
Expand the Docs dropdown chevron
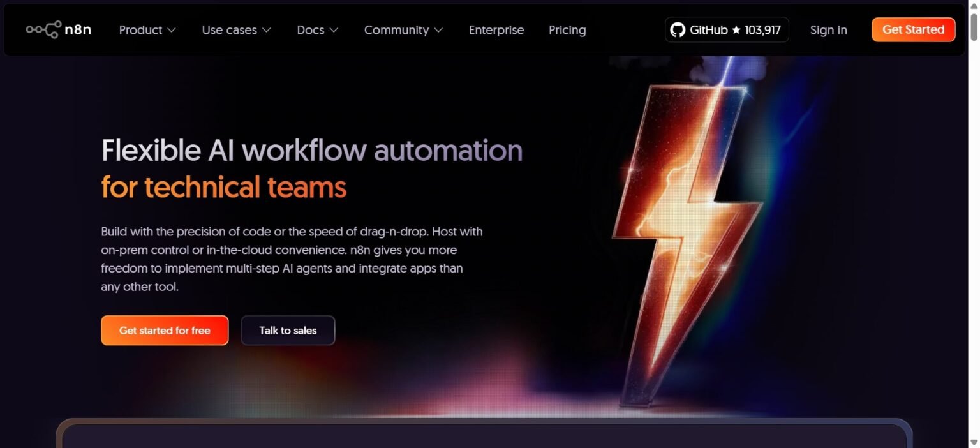(x=334, y=30)
